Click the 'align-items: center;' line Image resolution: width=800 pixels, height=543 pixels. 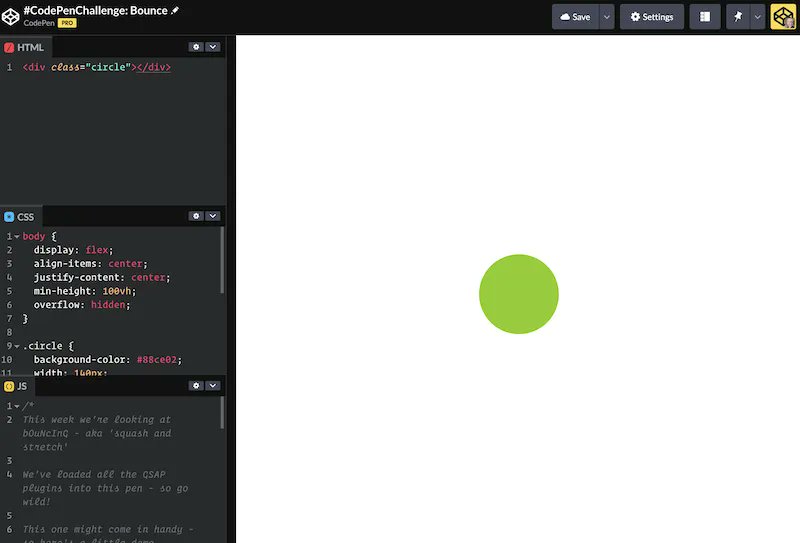(x=90, y=264)
